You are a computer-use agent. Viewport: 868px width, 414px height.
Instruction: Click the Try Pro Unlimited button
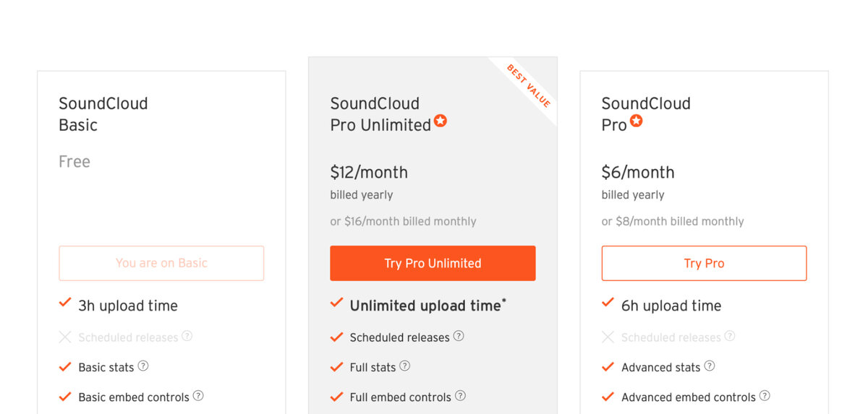point(433,263)
